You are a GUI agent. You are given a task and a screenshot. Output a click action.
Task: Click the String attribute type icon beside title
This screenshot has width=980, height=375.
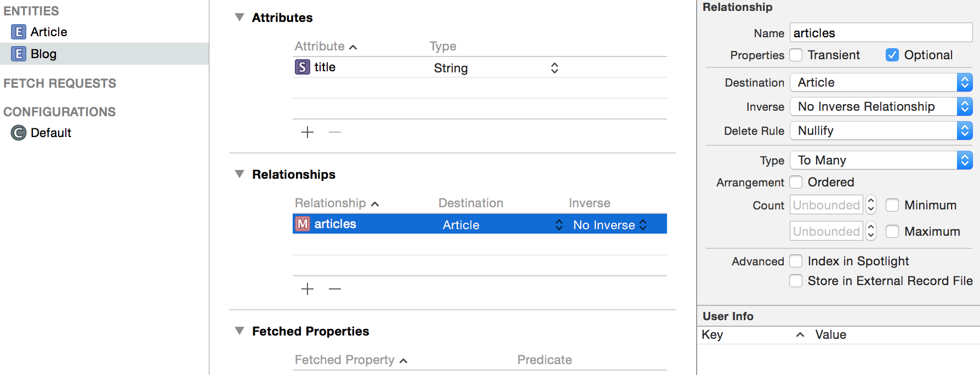coord(303,67)
